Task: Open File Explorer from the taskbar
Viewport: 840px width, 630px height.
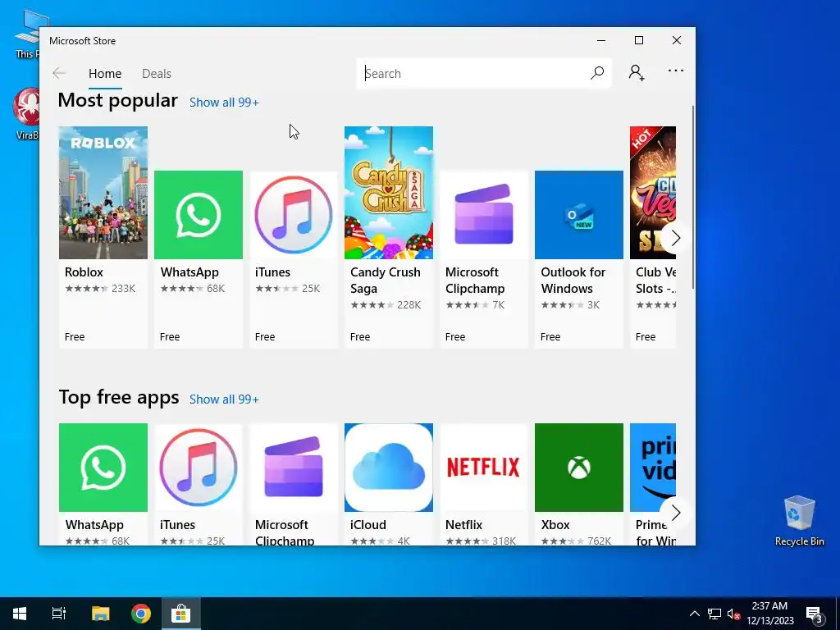Action: (x=100, y=614)
